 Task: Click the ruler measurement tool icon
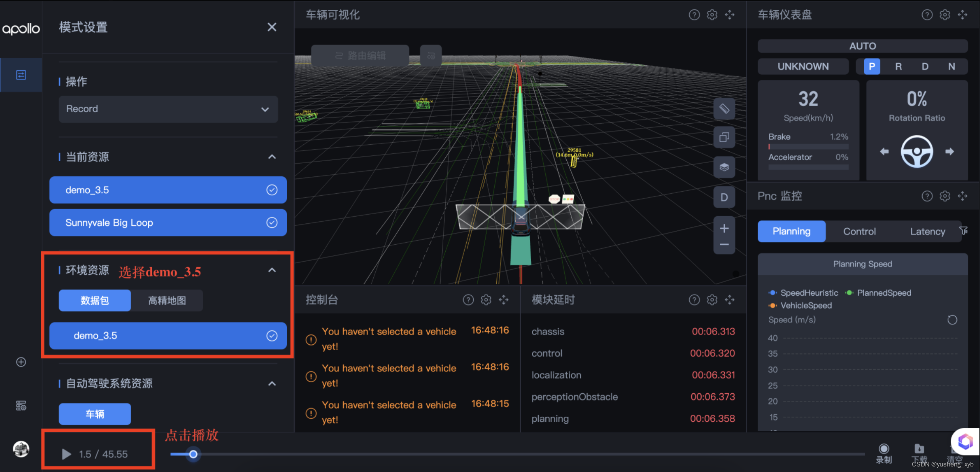724,108
